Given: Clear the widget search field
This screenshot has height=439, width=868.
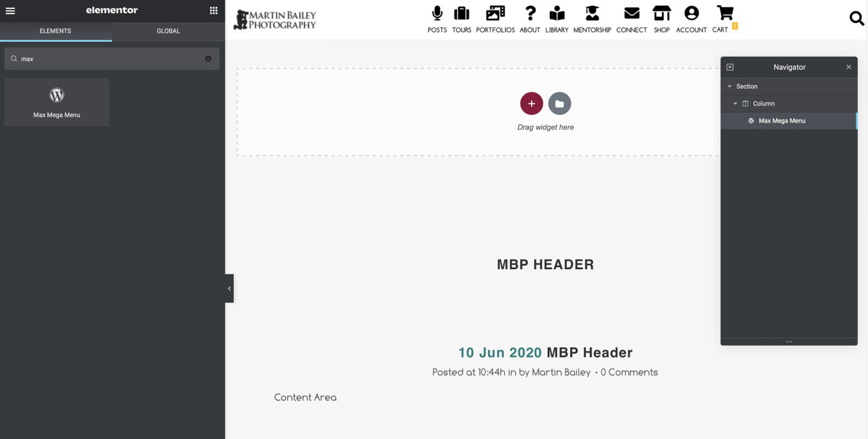Looking at the screenshot, I should 208,59.
